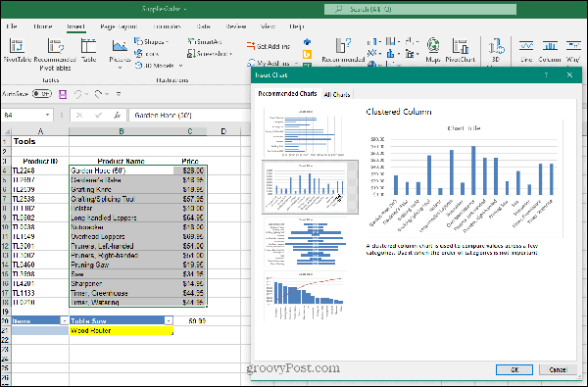Click the PivotTable icon
The height and width of the screenshot is (387, 588).
[17, 46]
